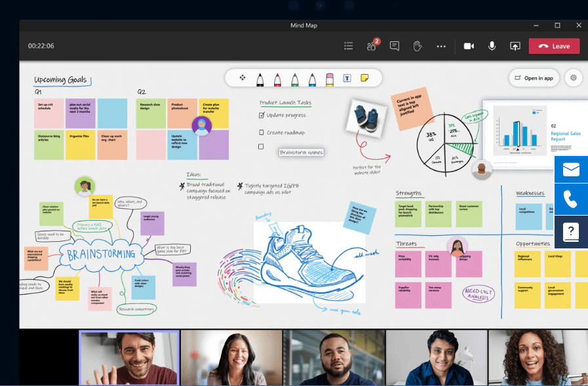Open whiteboard settings gear
Viewport: 588px width, 386px height.
pos(574,77)
